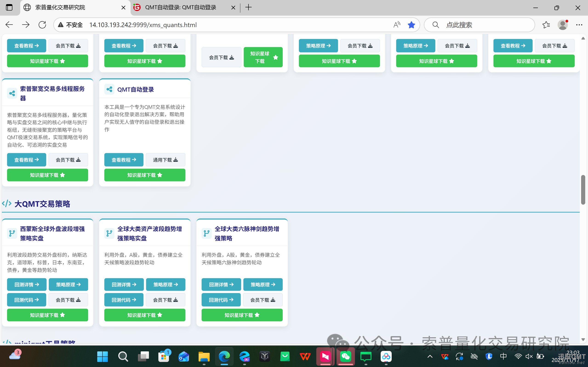Click the browser refresh icon
The width and height of the screenshot is (588, 367).
coord(42,25)
